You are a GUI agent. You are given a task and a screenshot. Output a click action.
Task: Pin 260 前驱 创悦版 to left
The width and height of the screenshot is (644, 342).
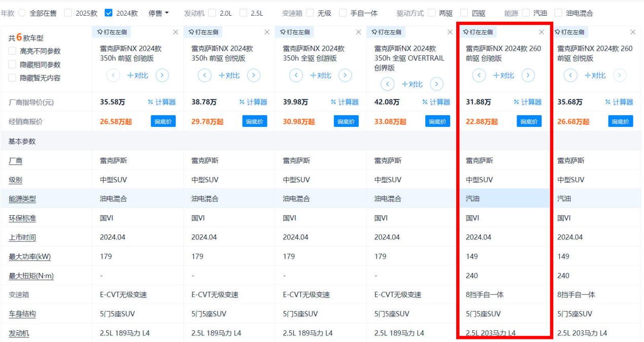(570, 32)
